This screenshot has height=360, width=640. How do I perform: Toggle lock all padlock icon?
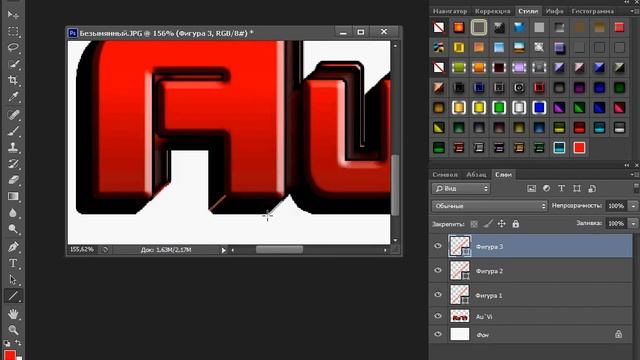(x=516, y=224)
